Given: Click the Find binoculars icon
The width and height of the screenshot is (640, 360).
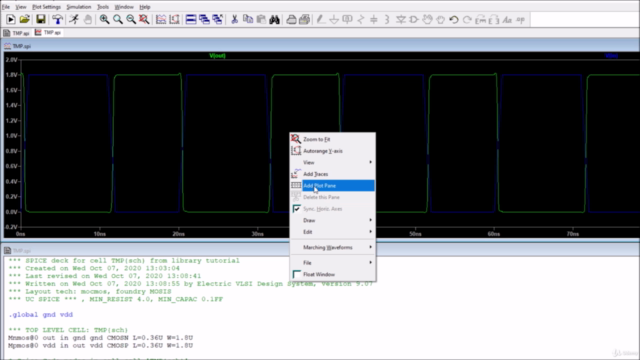Looking at the screenshot, I should tap(275, 19).
